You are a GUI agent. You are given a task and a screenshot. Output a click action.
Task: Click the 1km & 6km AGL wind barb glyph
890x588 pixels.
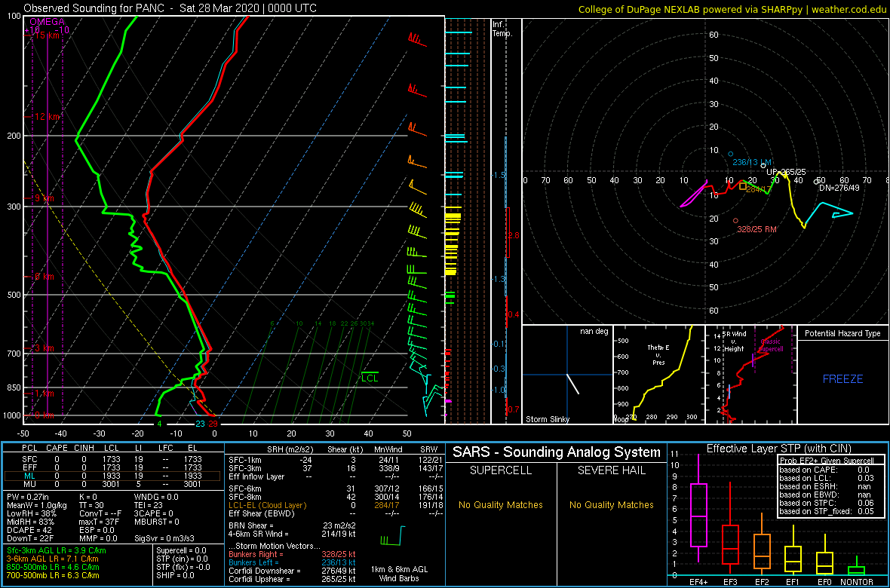pos(394,535)
